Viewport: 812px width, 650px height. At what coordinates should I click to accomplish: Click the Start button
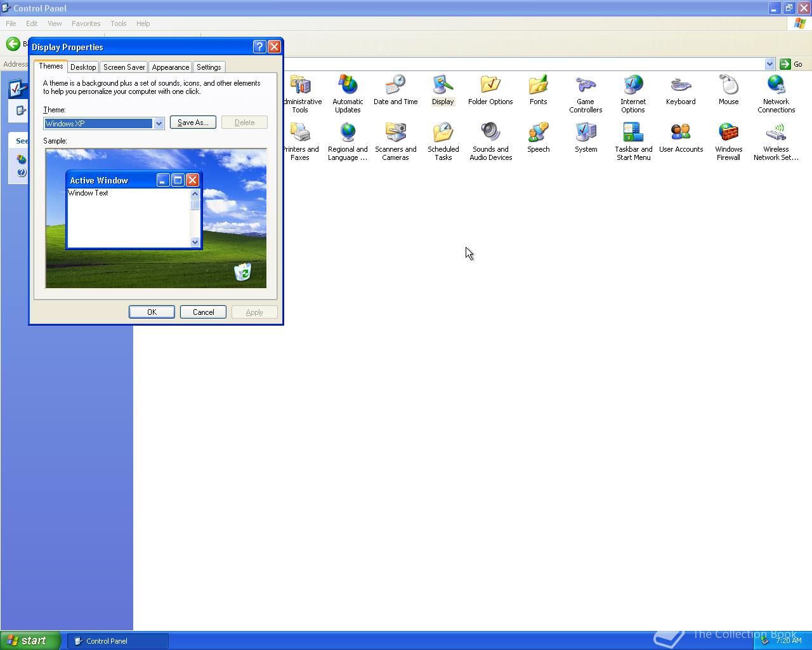[x=30, y=640]
